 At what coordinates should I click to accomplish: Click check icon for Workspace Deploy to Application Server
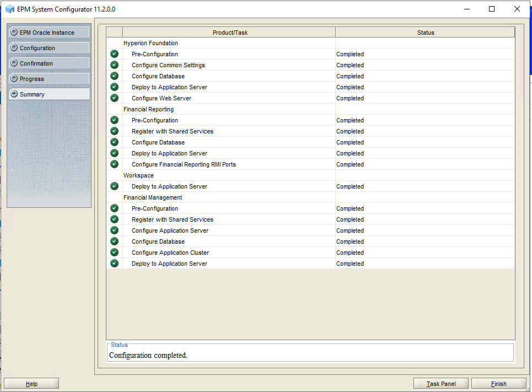point(115,186)
